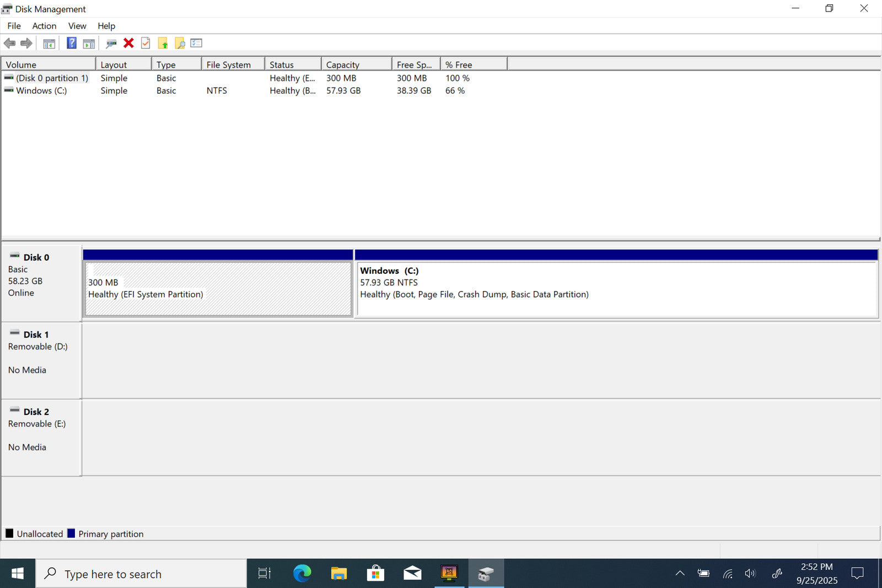The width and height of the screenshot is (882, 588).
Task: Click the folder with green arrow icon
Action: (x=163, y=43)
